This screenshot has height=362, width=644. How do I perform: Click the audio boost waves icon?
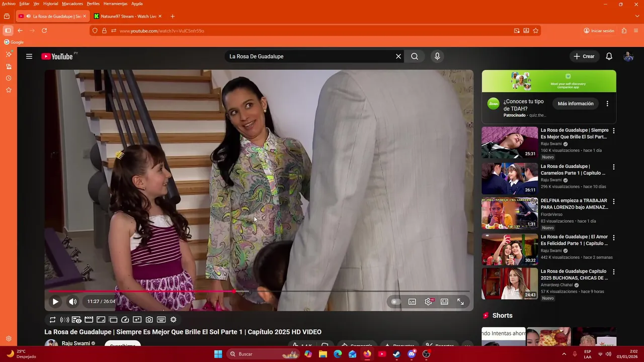[64, 320]
